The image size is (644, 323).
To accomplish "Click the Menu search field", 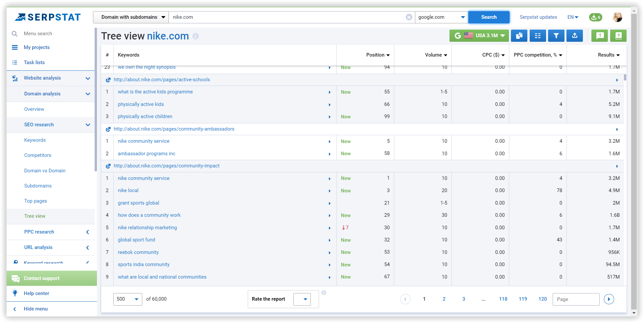I will (x=38, y=34).
